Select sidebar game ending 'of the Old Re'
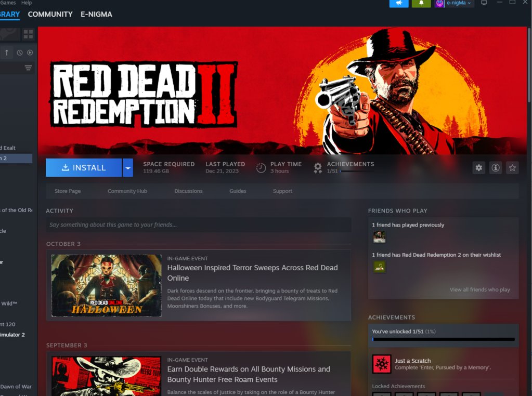Image resolution: width=532 pixels, height=396 pixels. (x=16, y=210)
